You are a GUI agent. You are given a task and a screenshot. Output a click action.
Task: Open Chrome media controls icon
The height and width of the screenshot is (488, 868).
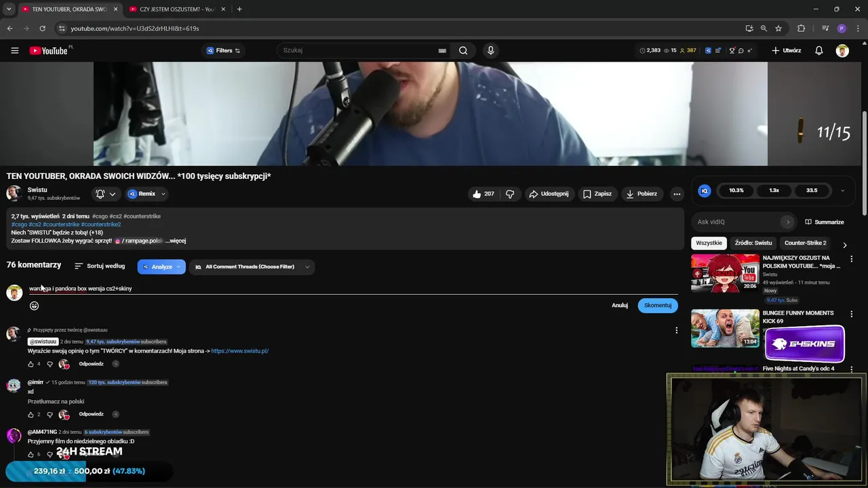825,28
